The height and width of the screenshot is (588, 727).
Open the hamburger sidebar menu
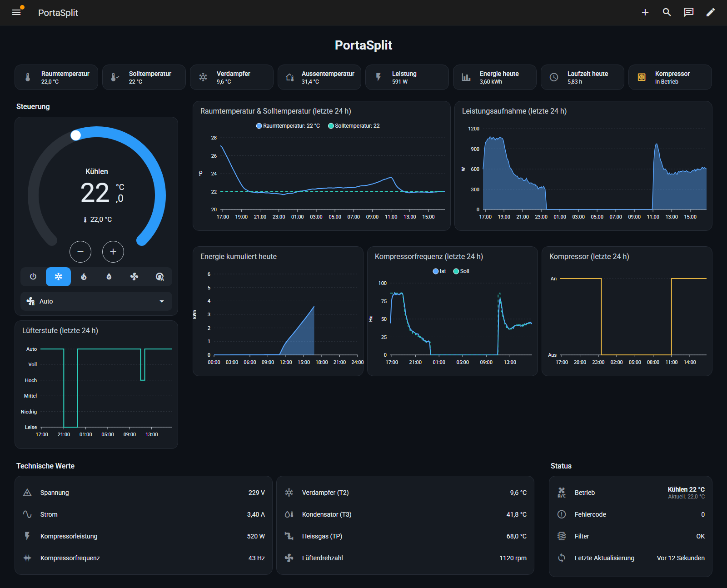16,12
